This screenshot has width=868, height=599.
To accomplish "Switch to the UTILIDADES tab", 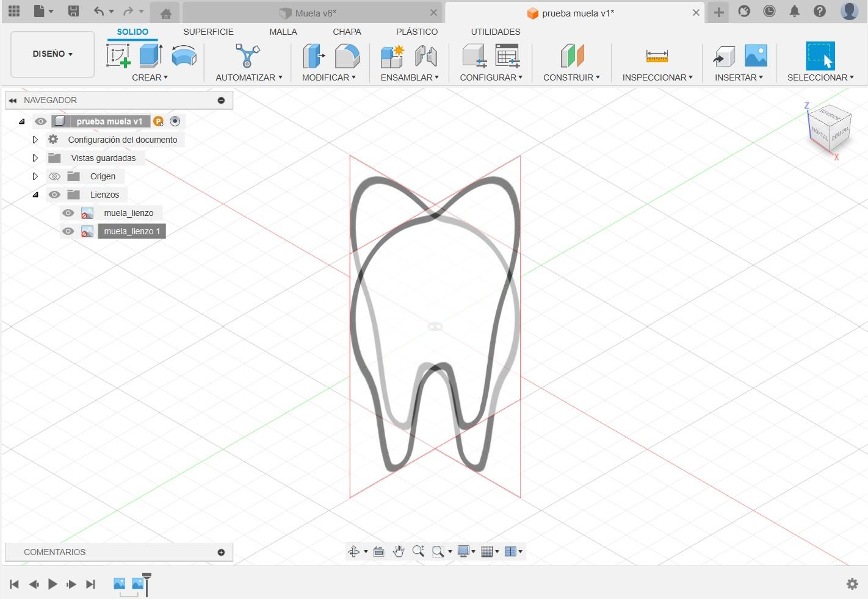I will [496, 32].
